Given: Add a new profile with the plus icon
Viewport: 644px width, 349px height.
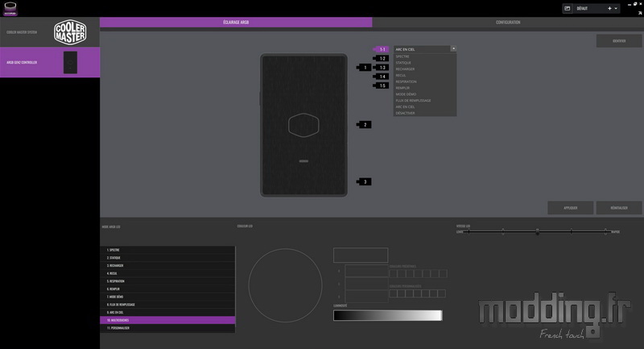Looking at the screenshot, I should pos(609,8).
